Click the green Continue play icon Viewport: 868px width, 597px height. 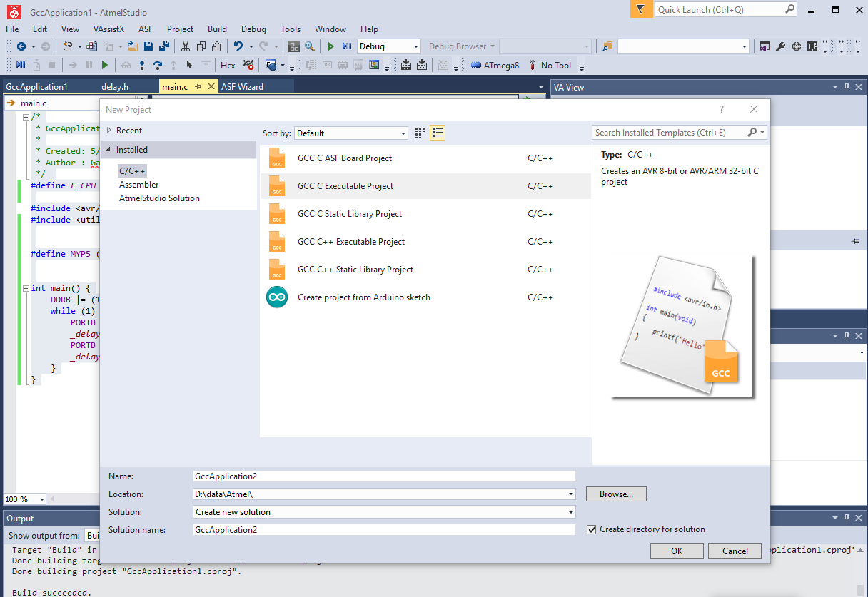(x=105, y=65)
